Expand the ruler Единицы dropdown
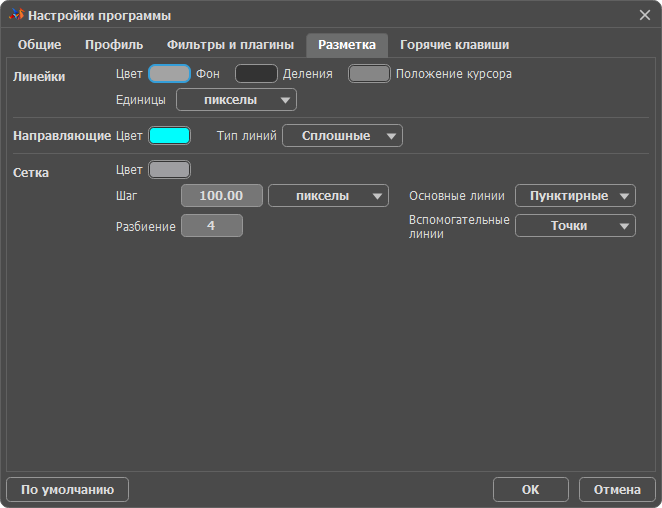The height and width of the screenshot is (508, 662). tap(236, 100)
